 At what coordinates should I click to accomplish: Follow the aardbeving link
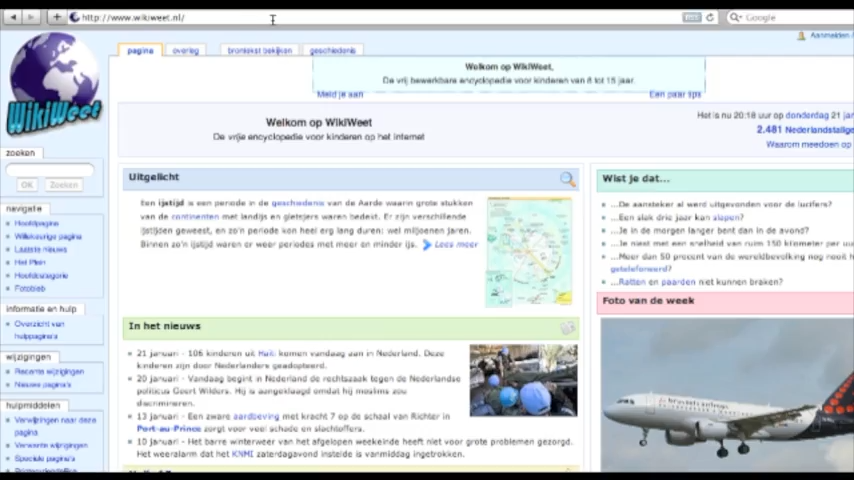pyautogui.click(x=256, y=416)
